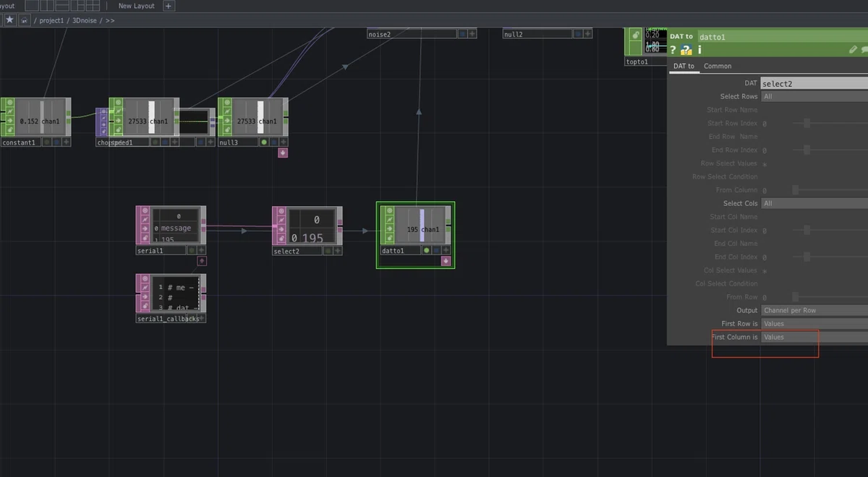Click the green dot flag on datto1

point(427,251)
